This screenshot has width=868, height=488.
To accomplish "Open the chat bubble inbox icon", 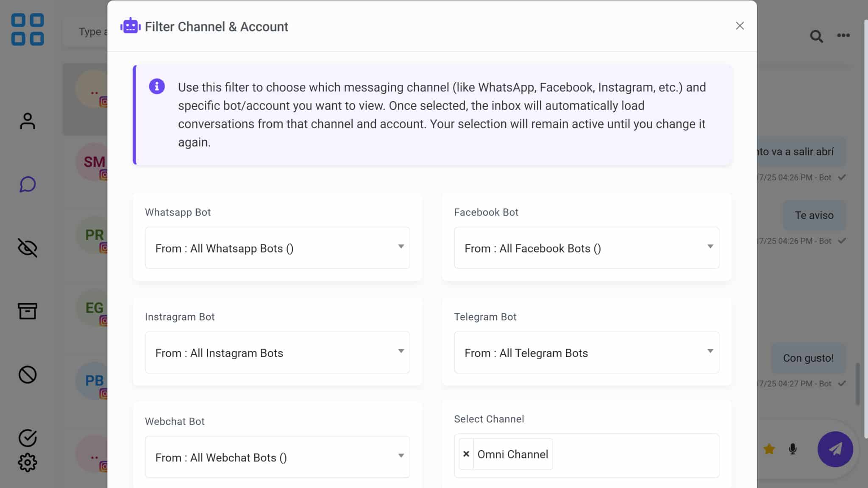I will [x=28, y=184].
